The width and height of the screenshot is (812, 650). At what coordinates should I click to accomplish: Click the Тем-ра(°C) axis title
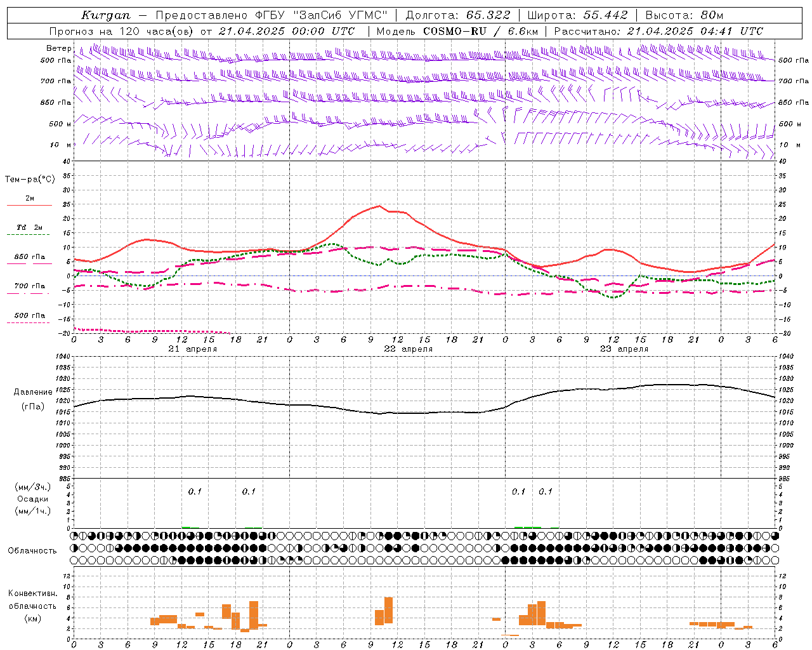30,180
